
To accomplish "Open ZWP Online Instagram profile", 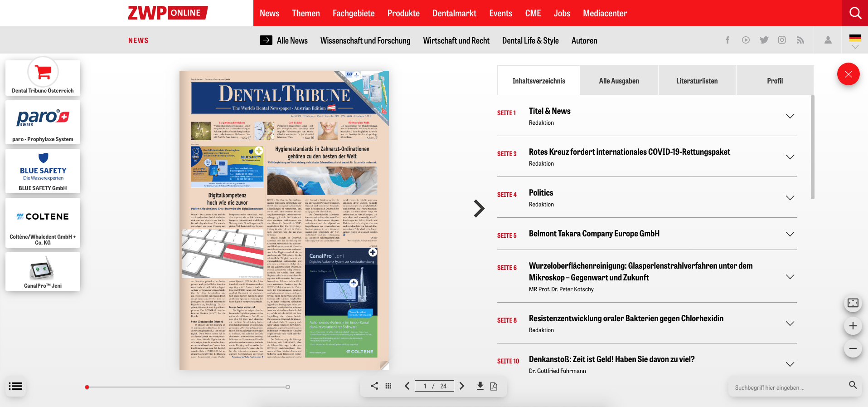I will coord(782,40).
